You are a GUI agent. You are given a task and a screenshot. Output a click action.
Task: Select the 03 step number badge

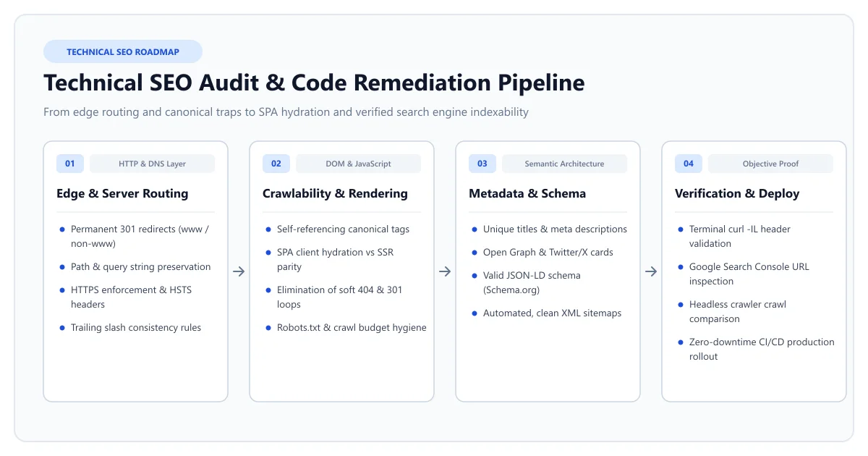point(482,164)
